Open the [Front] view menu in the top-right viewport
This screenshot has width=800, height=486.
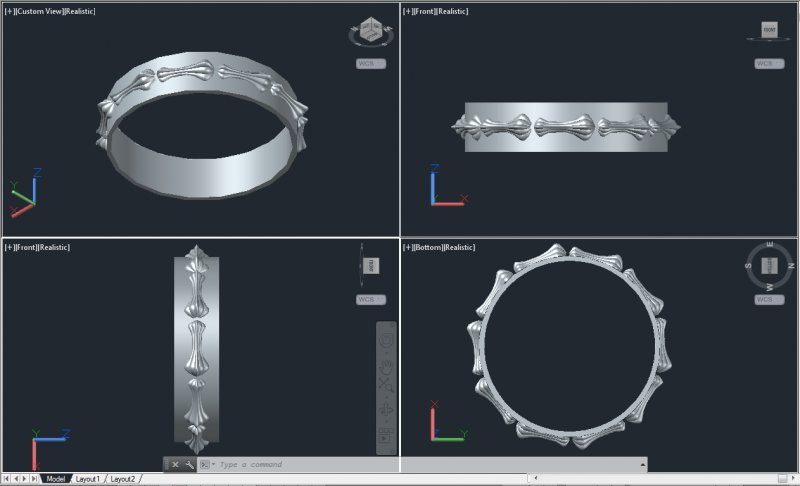(x=426, y=11)
